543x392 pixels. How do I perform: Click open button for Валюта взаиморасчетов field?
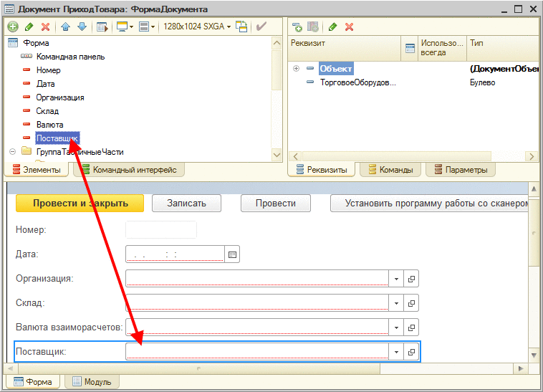coord(411,328)
